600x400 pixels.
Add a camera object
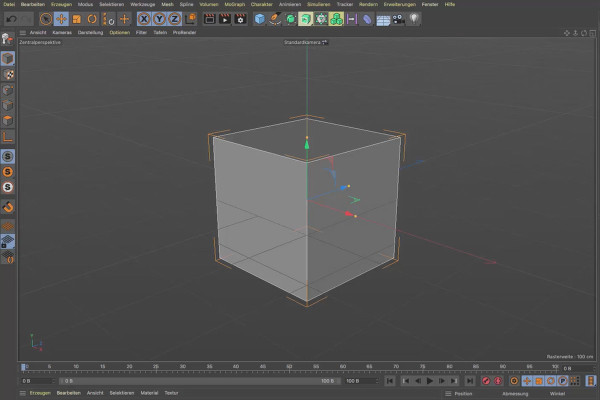point(398,19)
